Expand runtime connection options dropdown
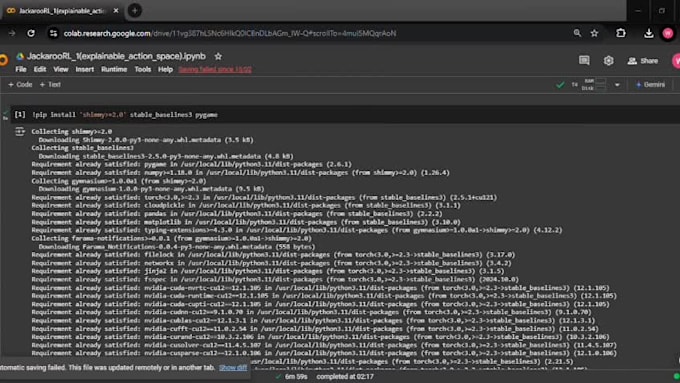680x383 pixels. click(617, 85)
